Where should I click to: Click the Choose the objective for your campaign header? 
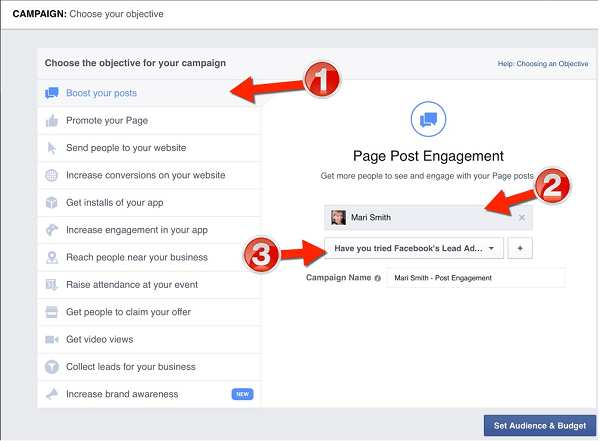[135, 63]
